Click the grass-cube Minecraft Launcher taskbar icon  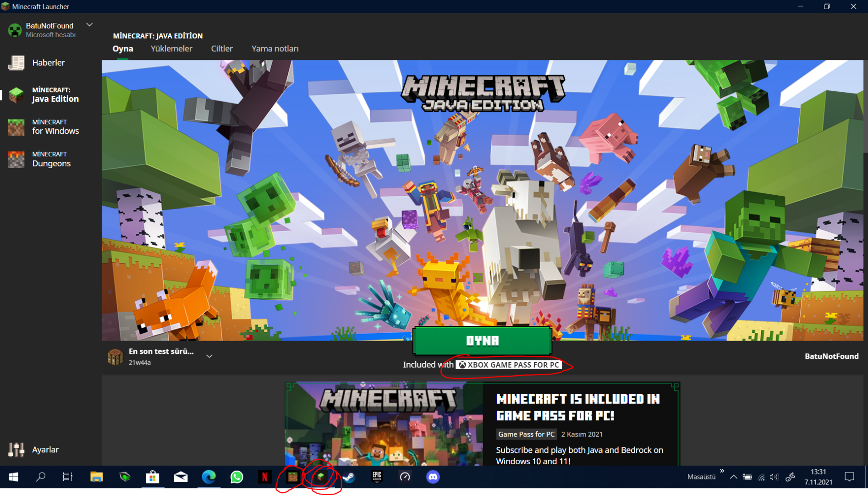click(321, 477)
